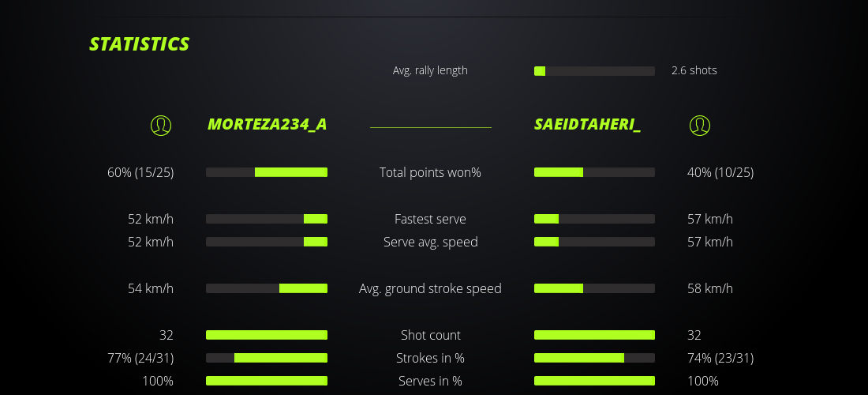Click SAEIDTAHERI_'s ground stroke speed bar

coord(594,288)
